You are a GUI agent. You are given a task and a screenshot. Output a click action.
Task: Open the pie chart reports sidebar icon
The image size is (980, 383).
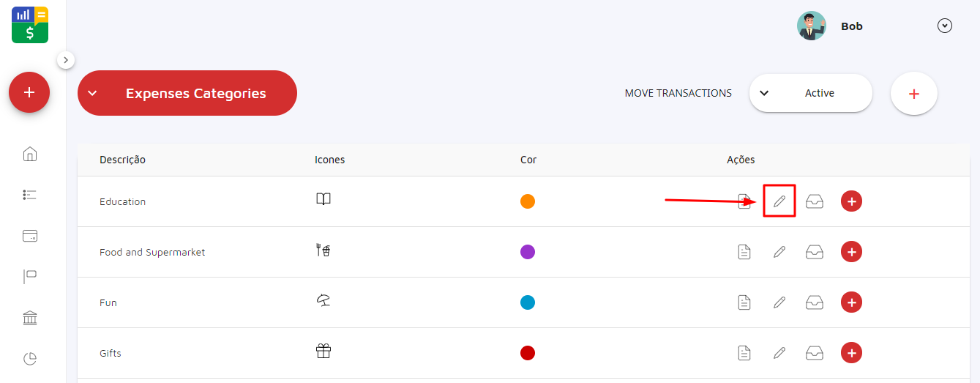pyautogui.click(x=30, y=359)
